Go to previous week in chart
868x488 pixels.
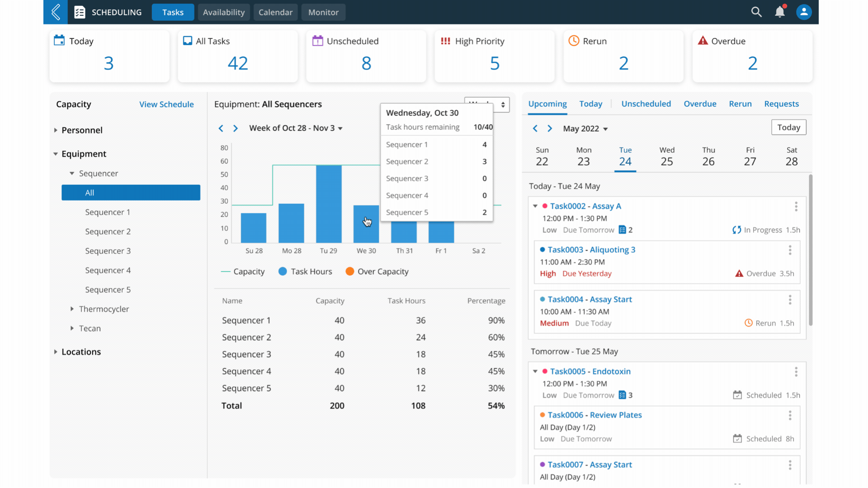tap(221, 128)
